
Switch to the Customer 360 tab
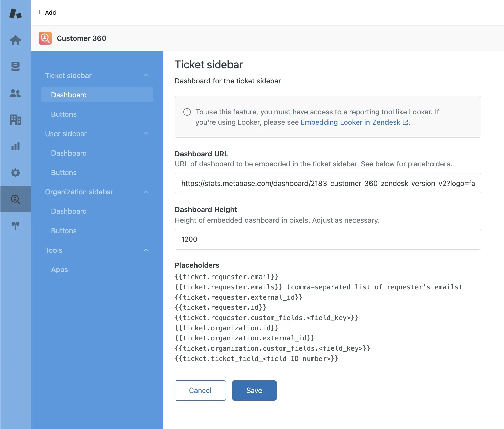(81, 38)
